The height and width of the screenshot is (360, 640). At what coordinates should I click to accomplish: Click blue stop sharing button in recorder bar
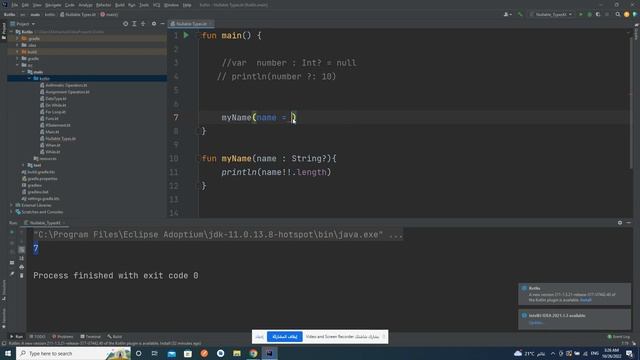284,337
